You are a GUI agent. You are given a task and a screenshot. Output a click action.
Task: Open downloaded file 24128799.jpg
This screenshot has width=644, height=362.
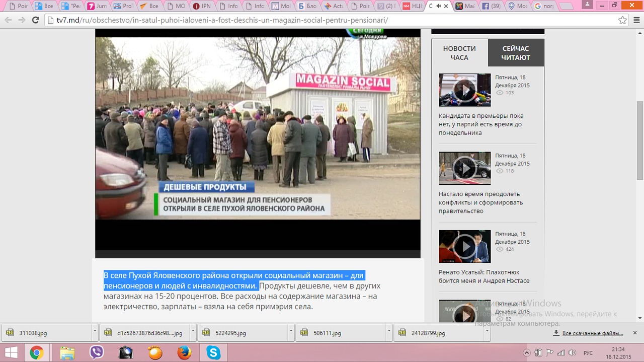[439, 333]
